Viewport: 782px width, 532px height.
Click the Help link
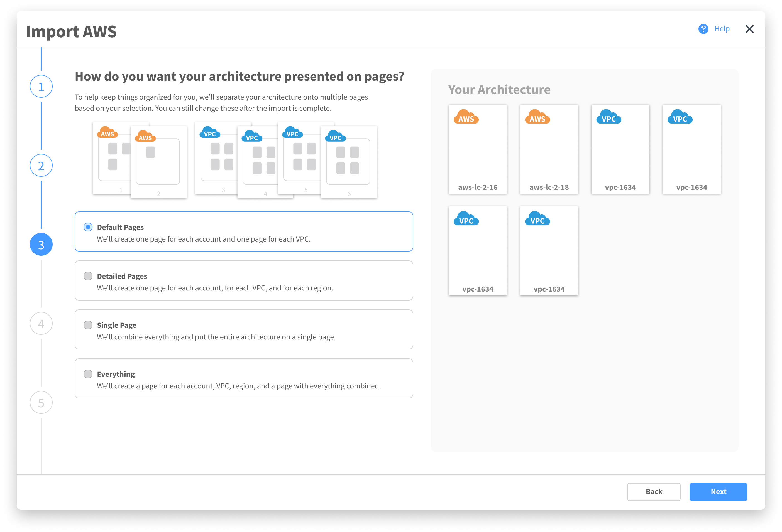pos(722,29)
